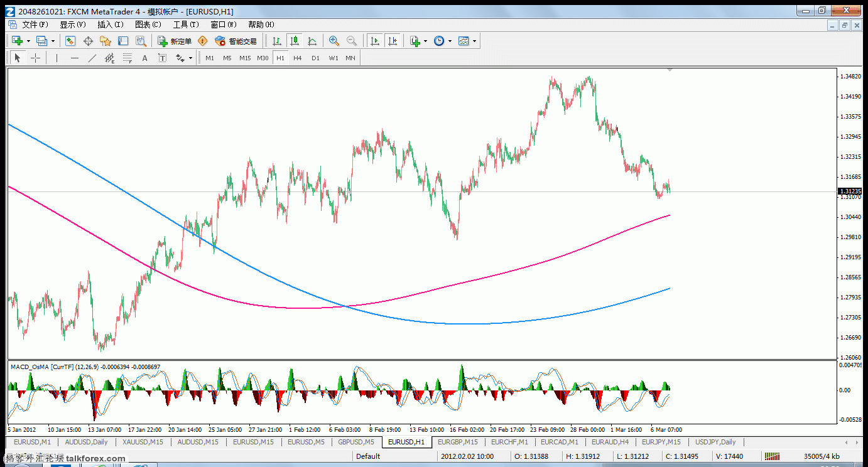Viewport: 868px width, 467px height.
Task: Switch to the AUDUSD,Daily chart tab
Action: [87, 442]
